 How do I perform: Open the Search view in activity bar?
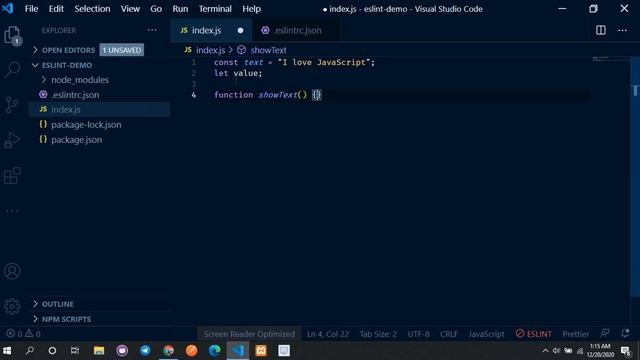click(12, 69)
